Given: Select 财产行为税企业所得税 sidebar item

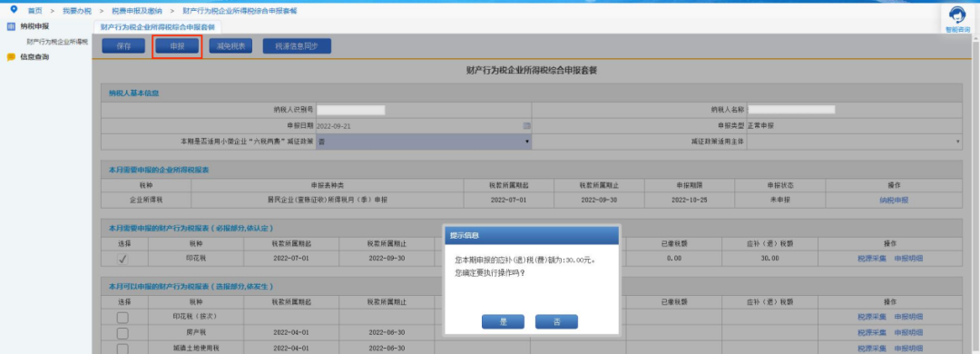Looking at the screenshot, I should pos(57,42).
